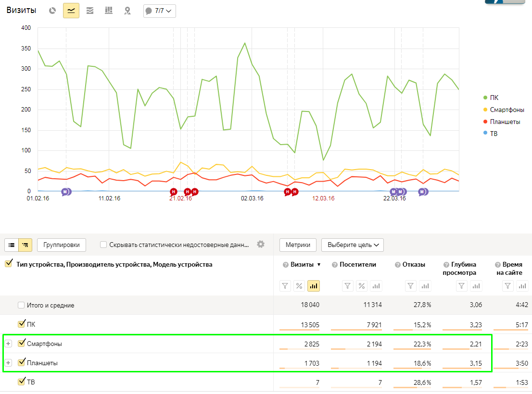Toggle the ТВ row checkbox
This screenshot has height=394, width=532.
(x=21, y=382)
